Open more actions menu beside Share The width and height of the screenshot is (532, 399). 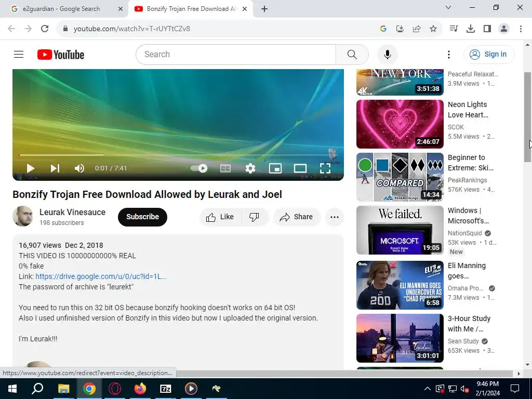point(335,217)
